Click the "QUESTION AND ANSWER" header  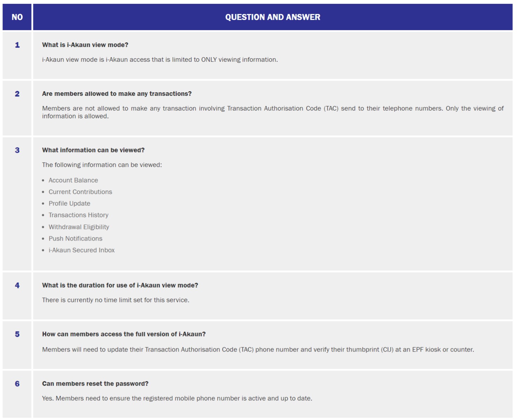click(x=272, y=17)
